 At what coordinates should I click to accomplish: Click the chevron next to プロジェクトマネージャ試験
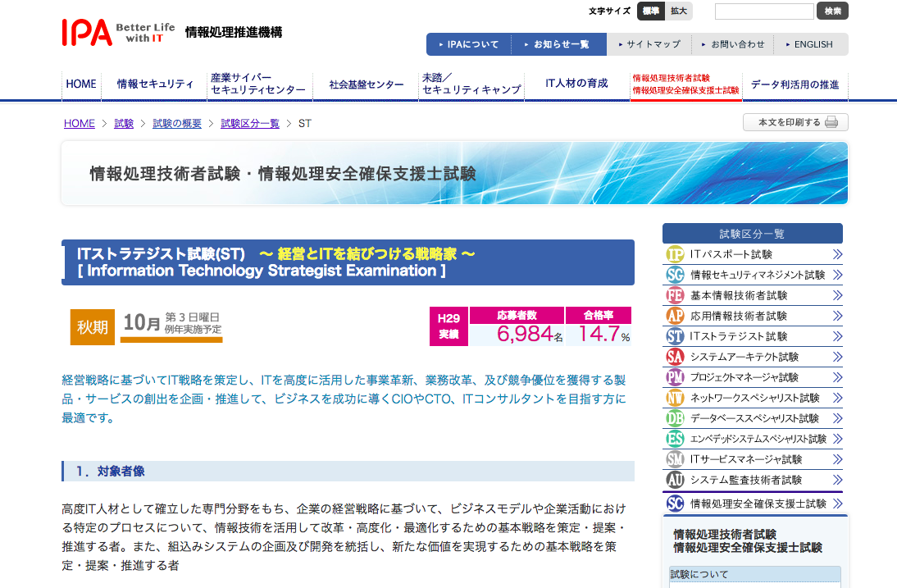point(837,377)
